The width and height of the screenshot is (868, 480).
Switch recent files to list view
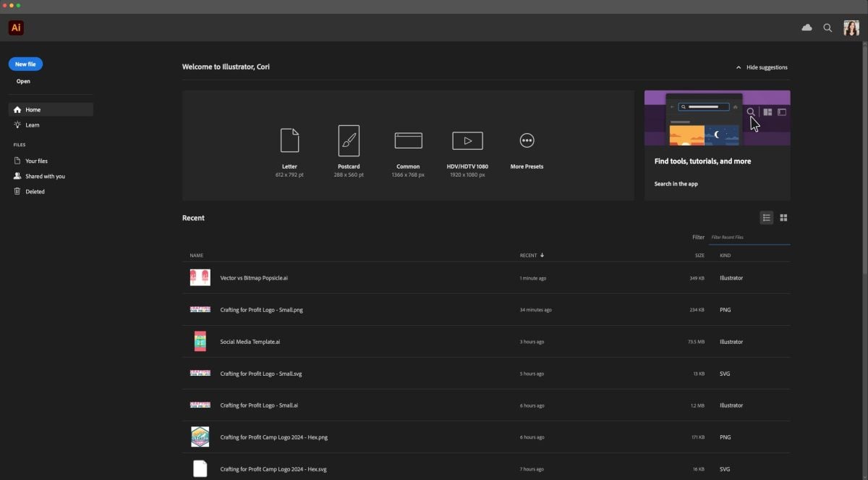[x=767, y=218]
